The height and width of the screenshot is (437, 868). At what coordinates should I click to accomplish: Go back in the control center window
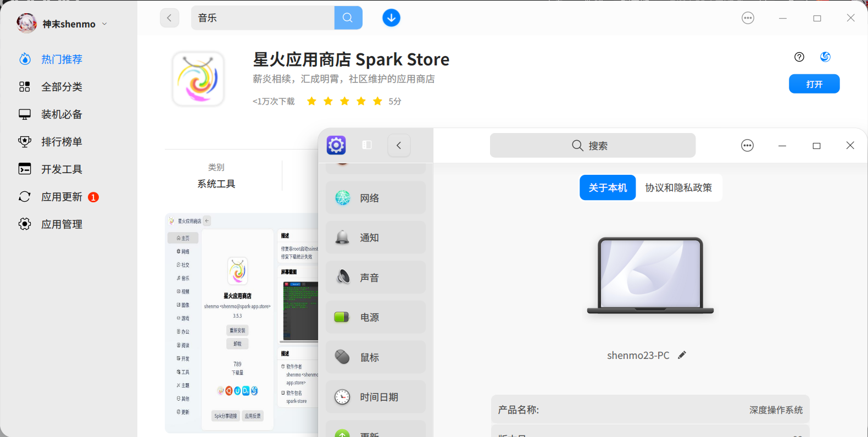(399, 146)
